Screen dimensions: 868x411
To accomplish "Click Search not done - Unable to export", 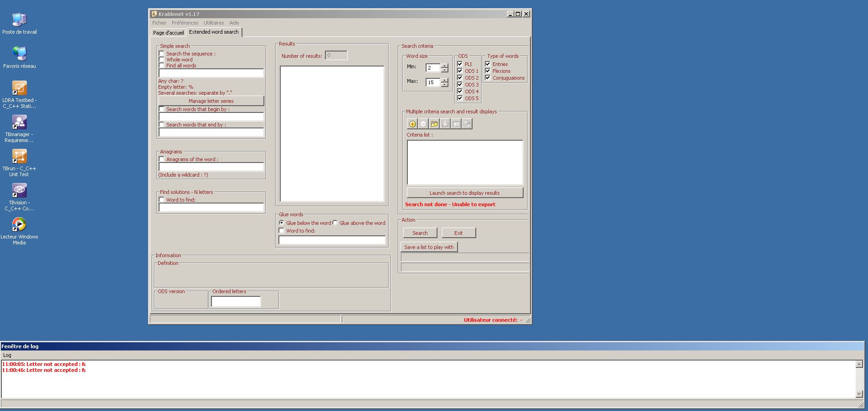I will pos(450,204).
